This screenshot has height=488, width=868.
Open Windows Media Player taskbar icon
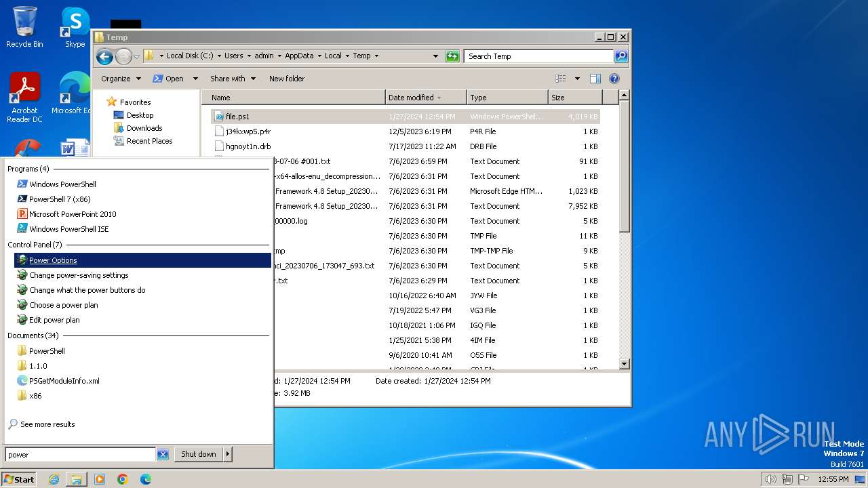click(100, 479)
